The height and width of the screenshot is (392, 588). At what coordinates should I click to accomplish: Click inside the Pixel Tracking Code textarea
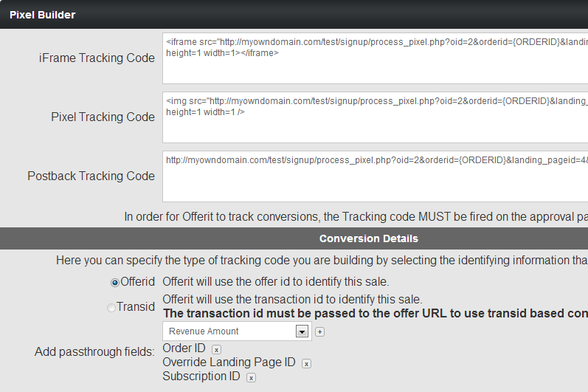point(375,117)
